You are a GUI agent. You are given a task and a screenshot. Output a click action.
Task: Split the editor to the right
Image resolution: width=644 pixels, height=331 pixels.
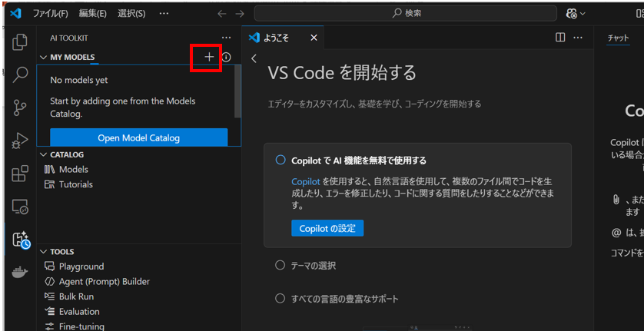(x=560, y=38)
